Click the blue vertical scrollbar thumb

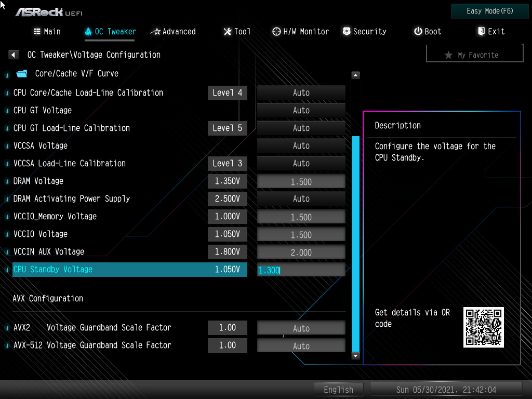[x=355, y=244]
